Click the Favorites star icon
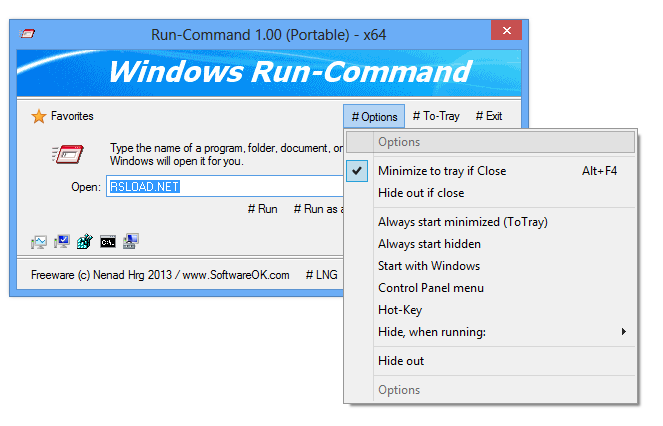This screenshot has width=663, height=426. point(38,116)
